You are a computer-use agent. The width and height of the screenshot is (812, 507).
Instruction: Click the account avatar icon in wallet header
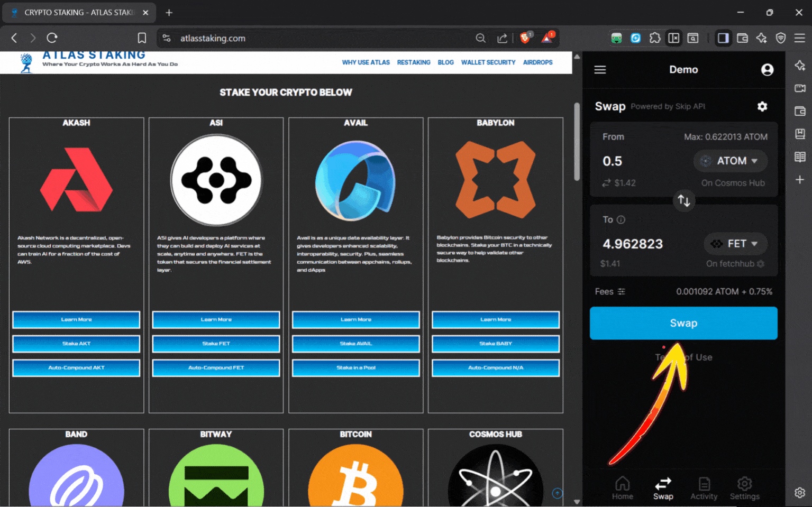click(767, 69)
